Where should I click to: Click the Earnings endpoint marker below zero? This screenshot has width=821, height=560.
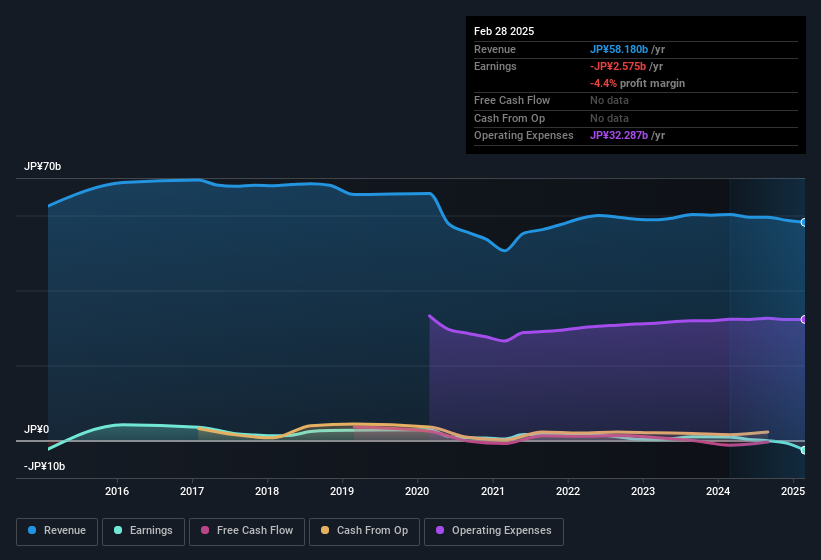[804, 450]
